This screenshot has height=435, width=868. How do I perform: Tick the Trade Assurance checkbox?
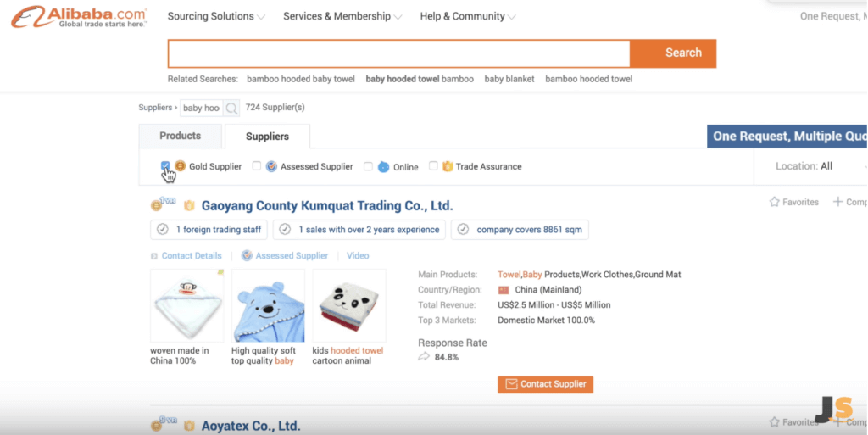coord(433,165)
